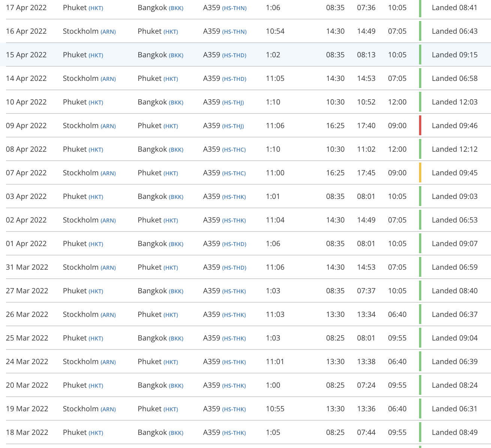
Task: Open the HKT link in the 07 Apr 2022 row
Action: [171, 173]
